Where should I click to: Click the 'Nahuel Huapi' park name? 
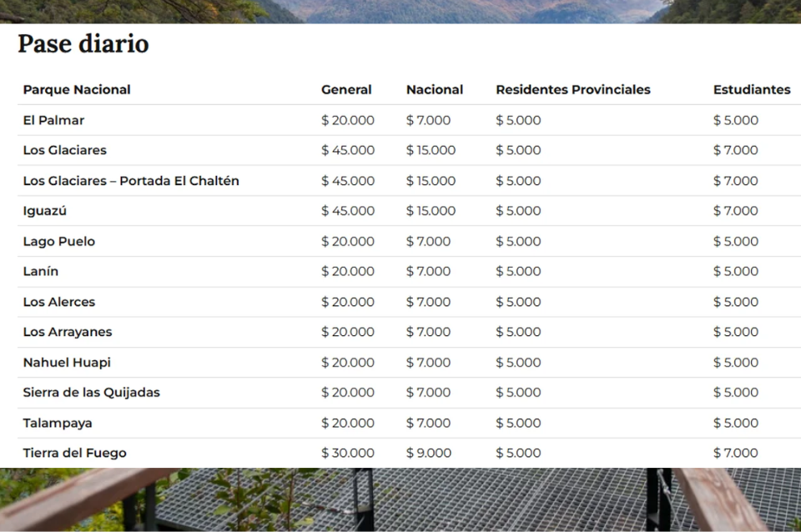(67, 363)
